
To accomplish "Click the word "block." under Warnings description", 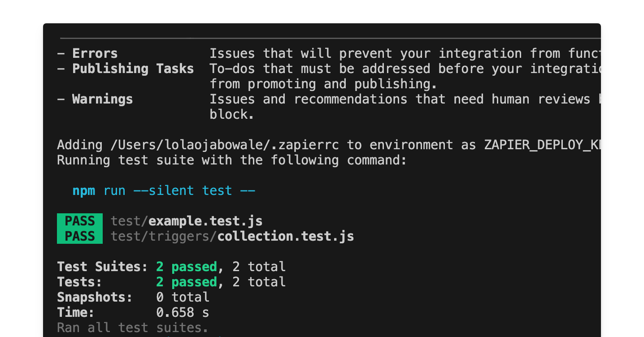I will tap(232, 114).
